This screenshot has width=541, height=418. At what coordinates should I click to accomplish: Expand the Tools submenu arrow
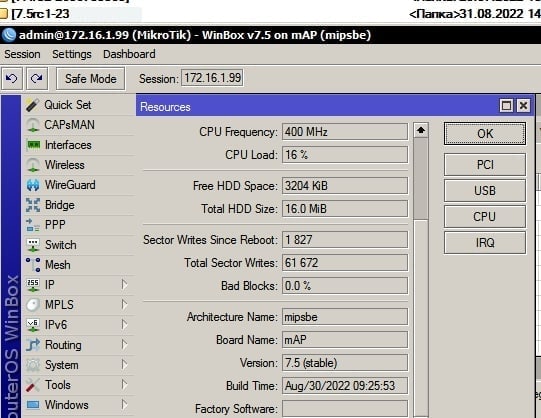[x=125, y=385]
